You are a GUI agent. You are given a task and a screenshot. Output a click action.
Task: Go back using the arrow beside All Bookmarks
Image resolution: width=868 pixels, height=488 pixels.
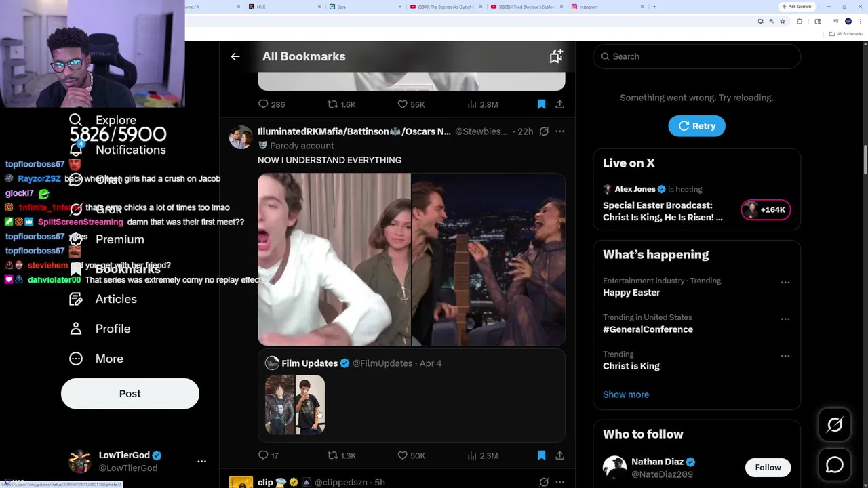click(235, 56)
